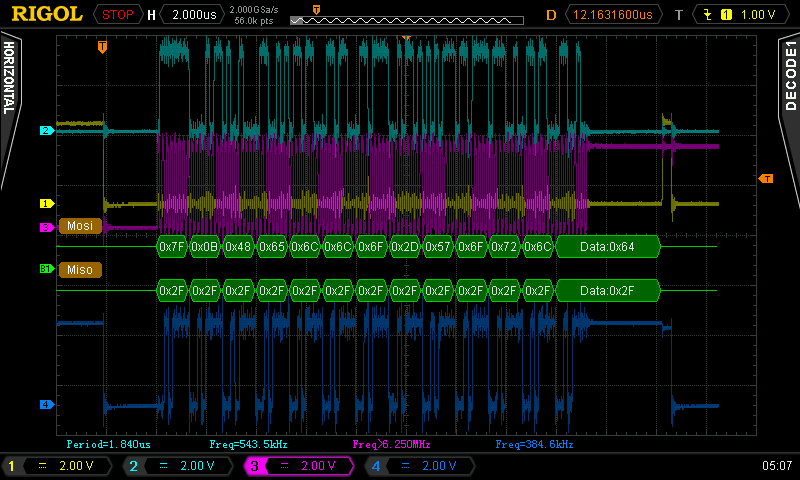Click the Freq=543.5kHz measurement
The width and height of the screenshot is (800, 480).
248,444
